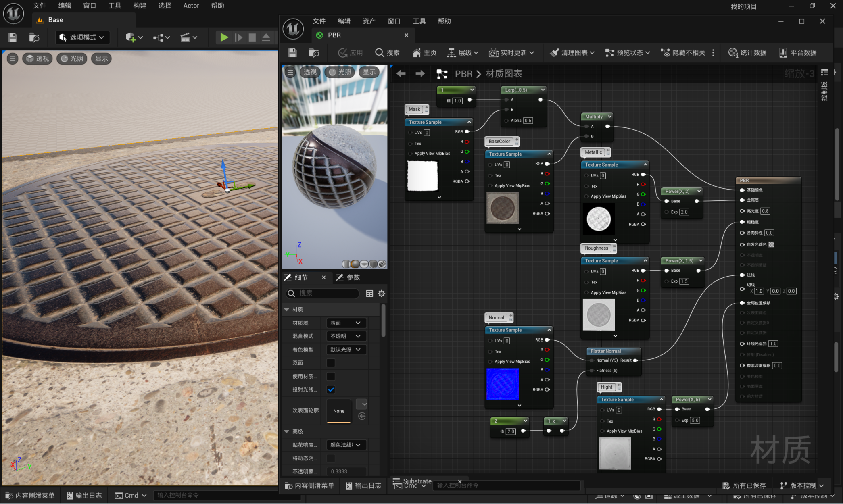Open 版本控制 revision control button
Screen dimensions: 843x504
802,485
